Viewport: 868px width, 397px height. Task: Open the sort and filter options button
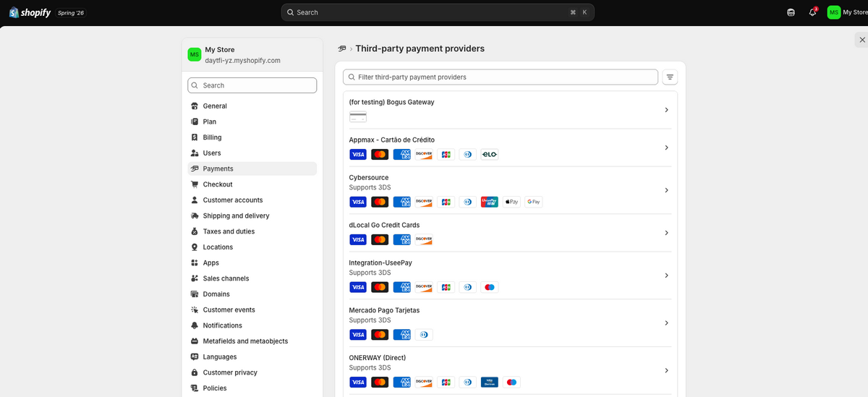(x=671, y=77)
